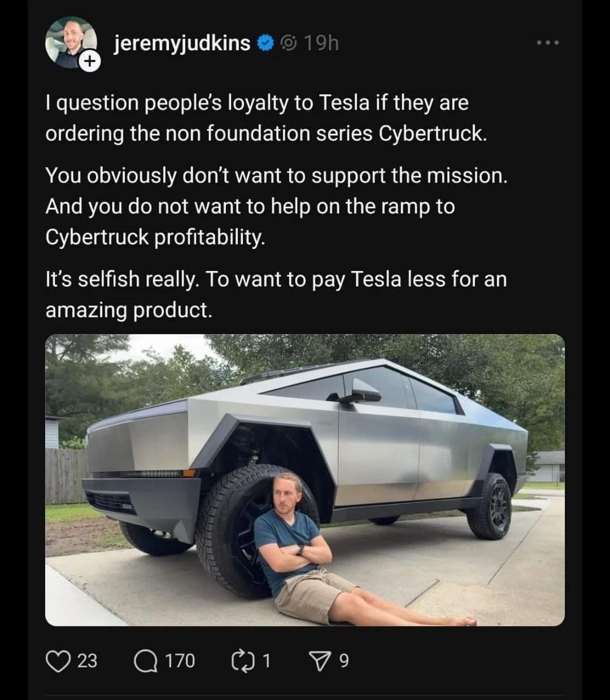Click the 19h timestamp
This screenshot has height=700, width=610.
pos(321,43)
